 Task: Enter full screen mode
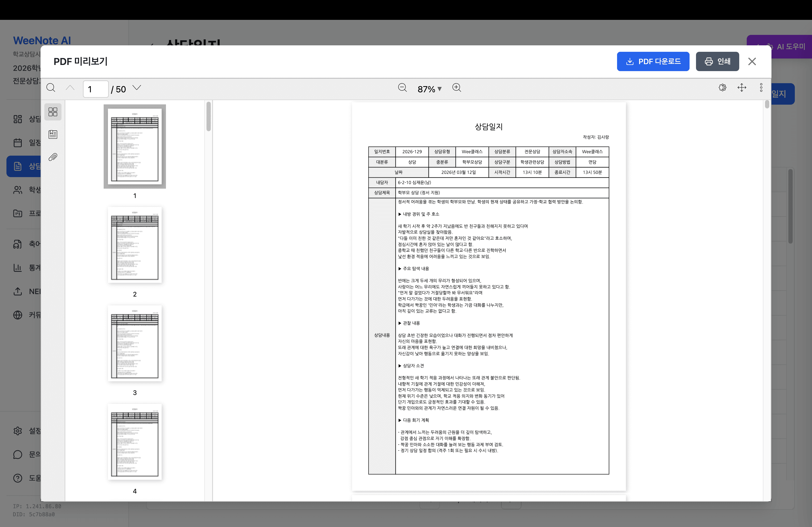742,88
